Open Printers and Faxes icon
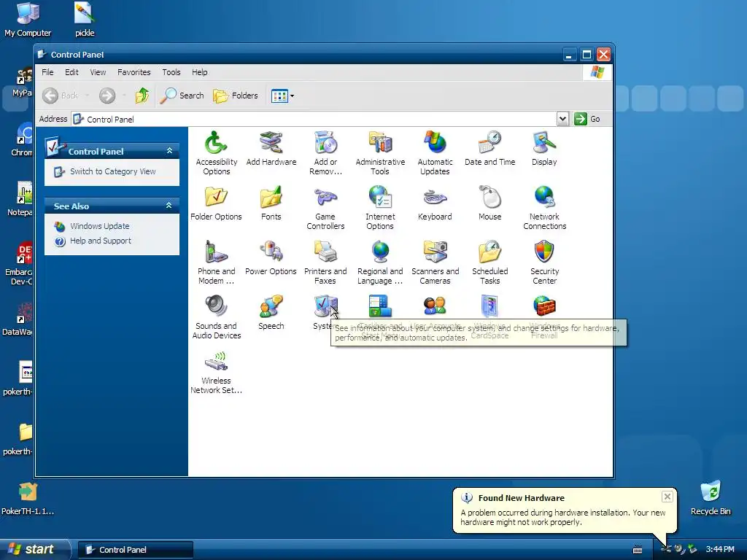 pos(326,262)
